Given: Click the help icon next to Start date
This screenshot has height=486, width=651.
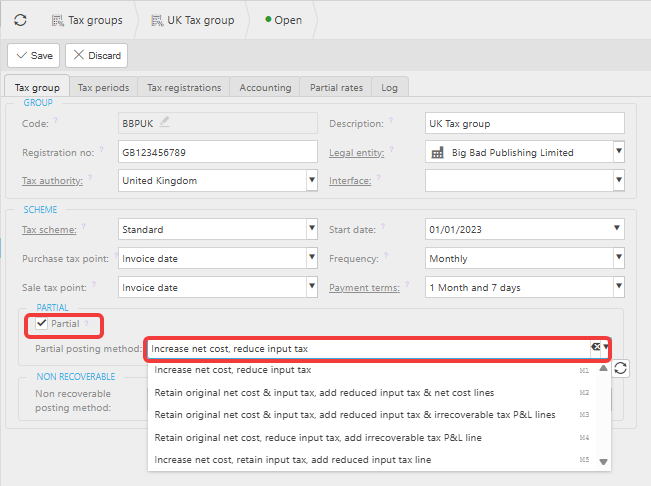Looking at the screenshot, I should (x=383, y=226).
